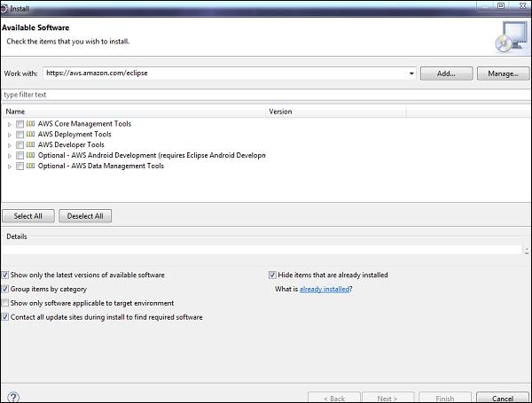Select the Optional - AWS Android Development row text
This screenshot has height=403, width=532.
(152, 155)
